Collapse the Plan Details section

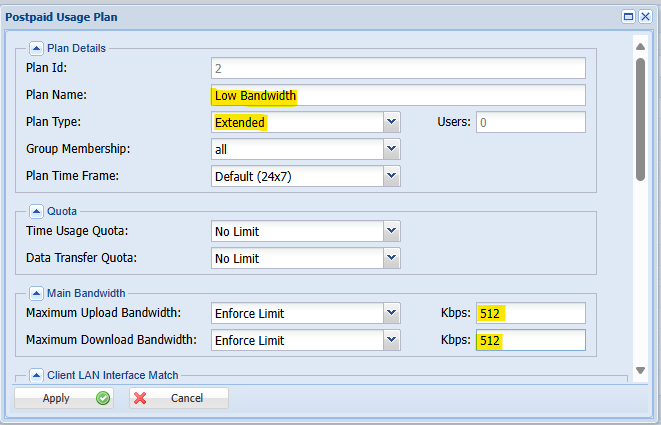tap(36, 48)
